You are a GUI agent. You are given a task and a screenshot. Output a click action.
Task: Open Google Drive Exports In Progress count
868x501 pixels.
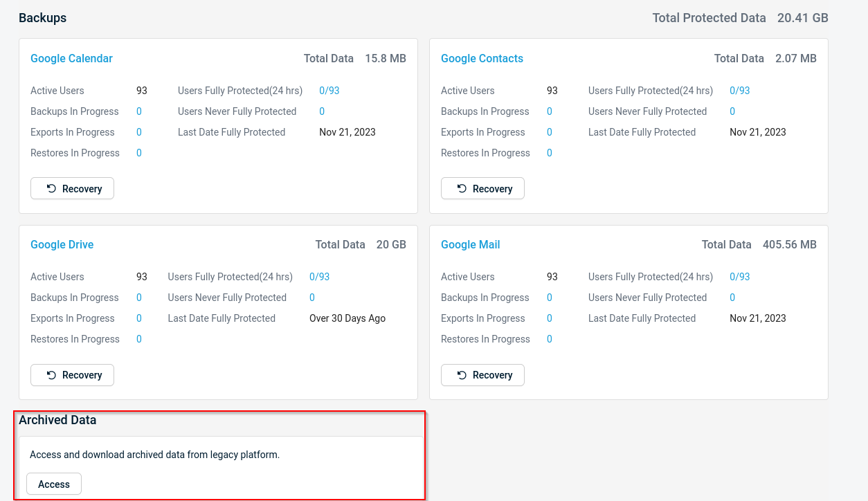(139, 318)
